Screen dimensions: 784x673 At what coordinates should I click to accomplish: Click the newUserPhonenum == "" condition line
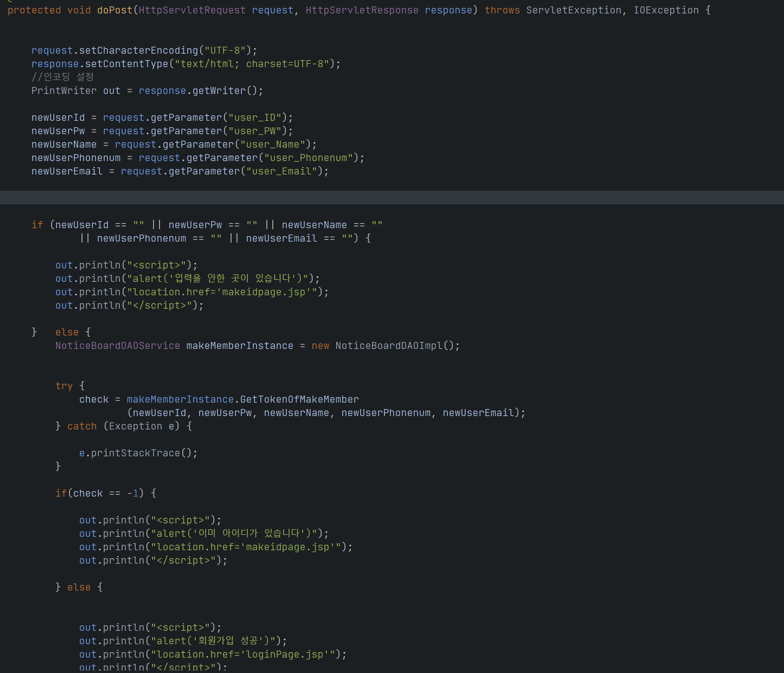225,238
